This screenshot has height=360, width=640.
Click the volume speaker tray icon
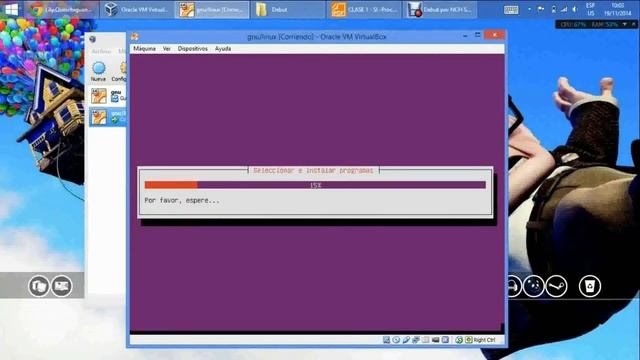pos(575,9)
